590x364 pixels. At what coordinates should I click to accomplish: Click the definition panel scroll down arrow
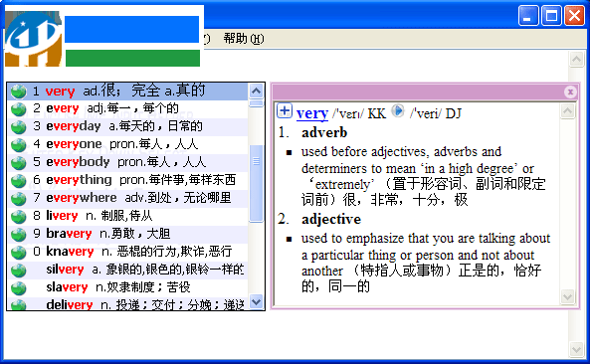[x=567, y=296]
